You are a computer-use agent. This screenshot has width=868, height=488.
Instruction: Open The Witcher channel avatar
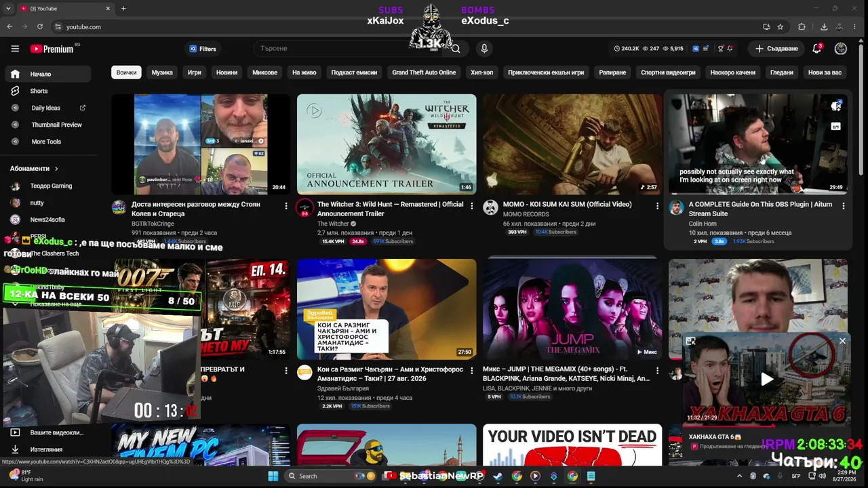tap(304, 207)
